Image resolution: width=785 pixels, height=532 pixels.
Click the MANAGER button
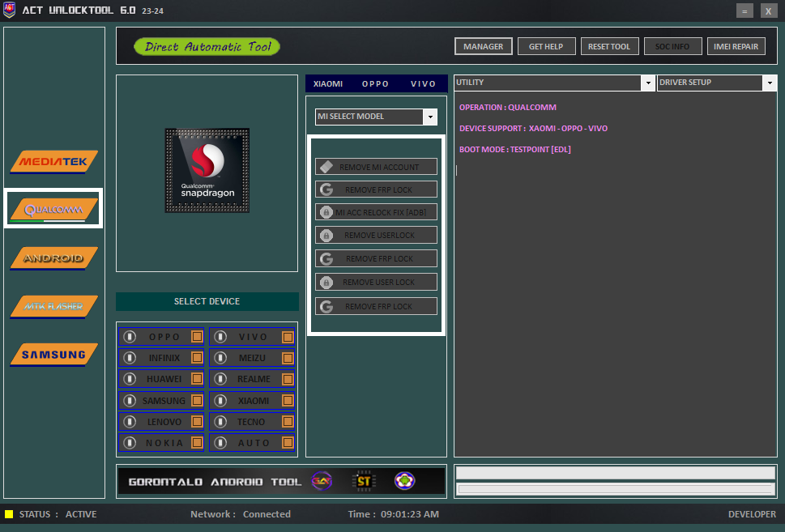pos(483,46)
